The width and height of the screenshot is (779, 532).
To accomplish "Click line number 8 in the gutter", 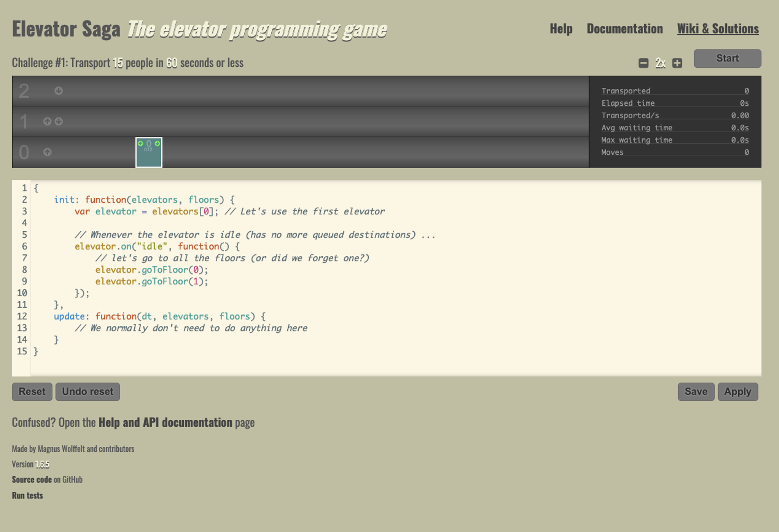I will click(24, 270).
